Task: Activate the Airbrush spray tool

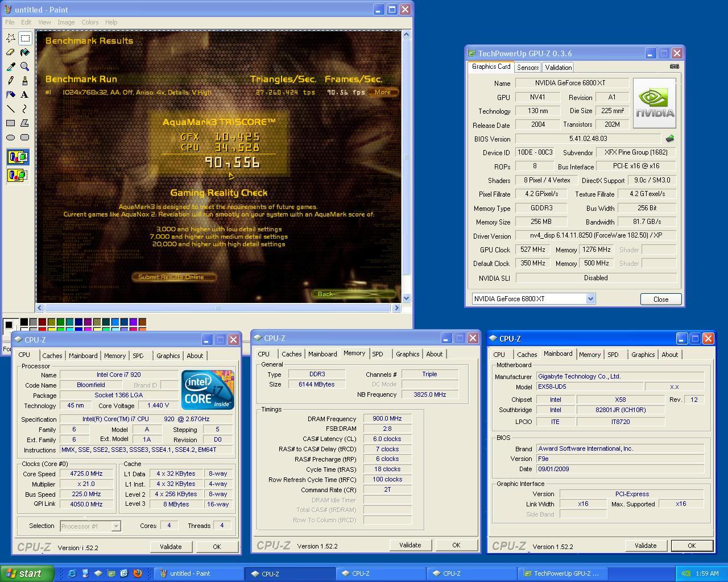Action: (11, 94)
